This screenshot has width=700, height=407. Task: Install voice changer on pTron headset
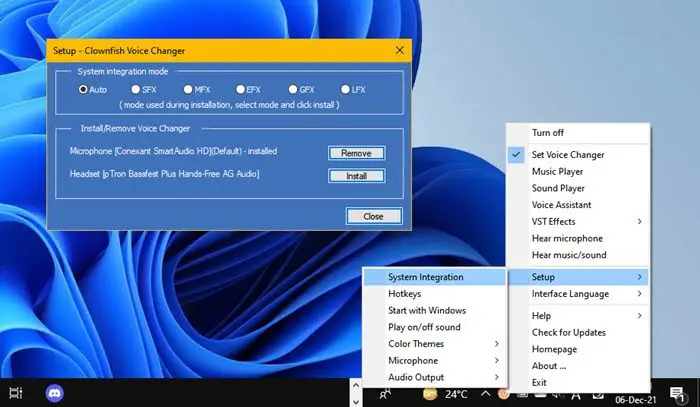[x=356, y=176]
